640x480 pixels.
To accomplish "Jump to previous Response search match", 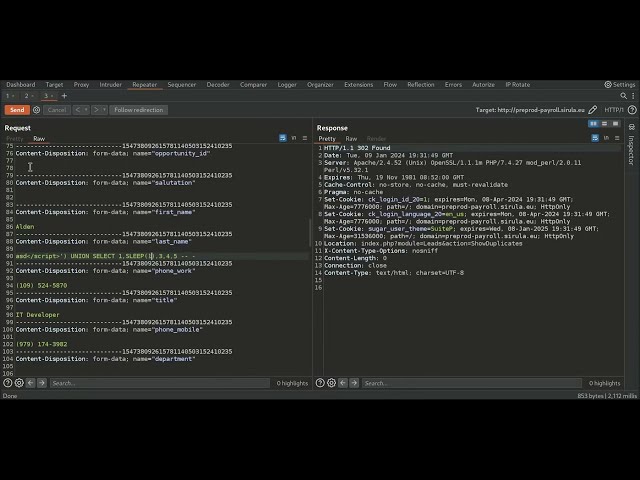I will tap(343, 383).
